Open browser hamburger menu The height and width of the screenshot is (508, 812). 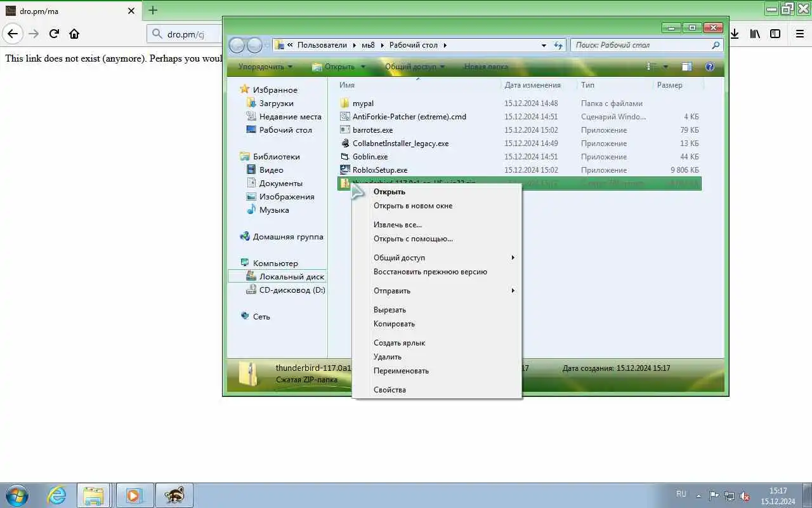[800, 34]
